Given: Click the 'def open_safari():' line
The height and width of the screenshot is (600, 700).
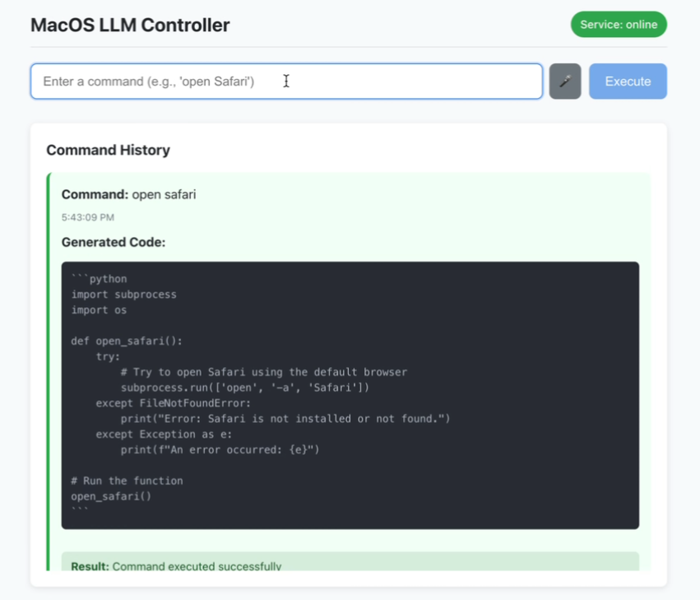Looking at the screenshot, I should 127,341.
